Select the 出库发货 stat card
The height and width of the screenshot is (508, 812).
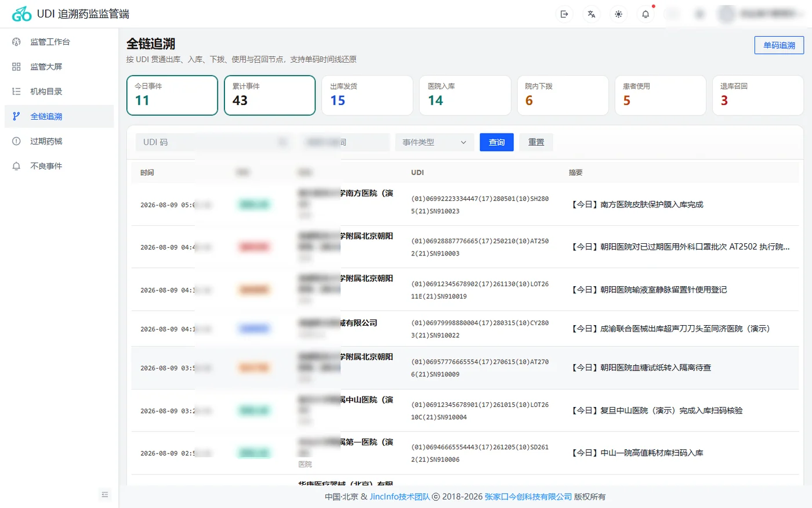[x=367, y=95]
